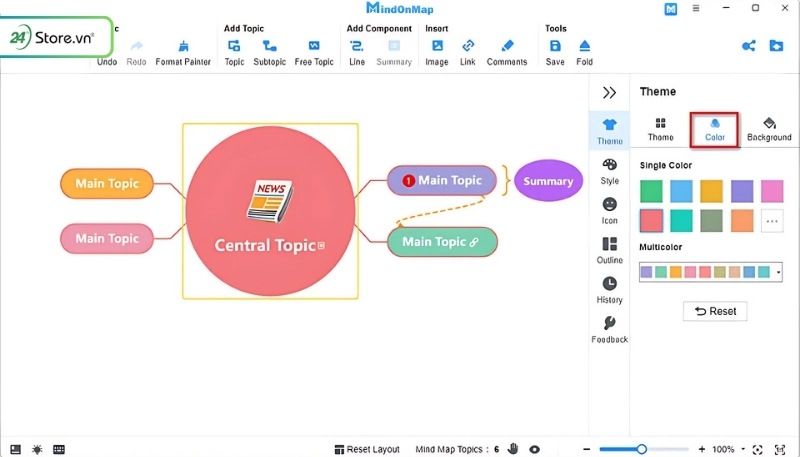Add a new Topic
Image resolution: width=800 pixels, height=457 pixels.
234,53
